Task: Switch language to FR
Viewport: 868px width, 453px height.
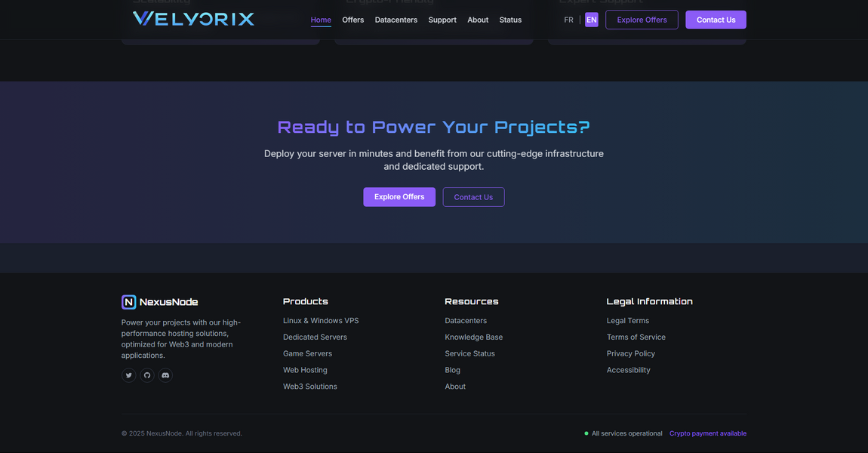Action: (568, 20)
